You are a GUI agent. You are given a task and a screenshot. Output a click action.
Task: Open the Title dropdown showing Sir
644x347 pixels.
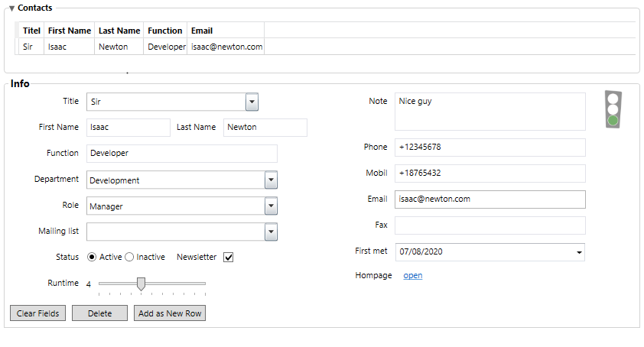252,102
